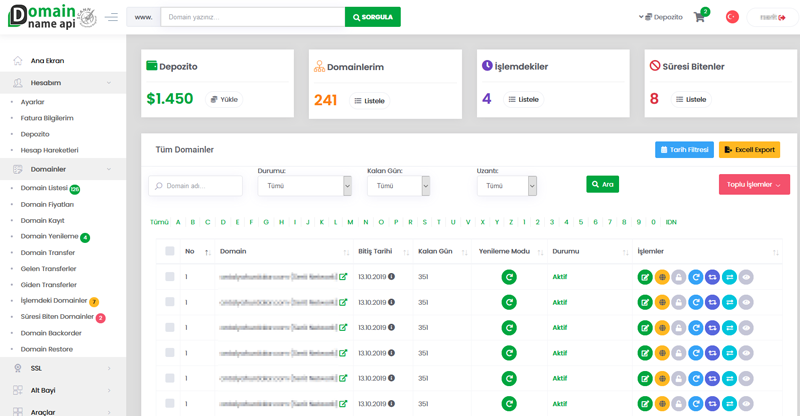Image resolution: width=800 pixels, height=416 pixels.
Task: Open Fatura Bilgilerim in sidebar
Action: click(x=47, y=118)
